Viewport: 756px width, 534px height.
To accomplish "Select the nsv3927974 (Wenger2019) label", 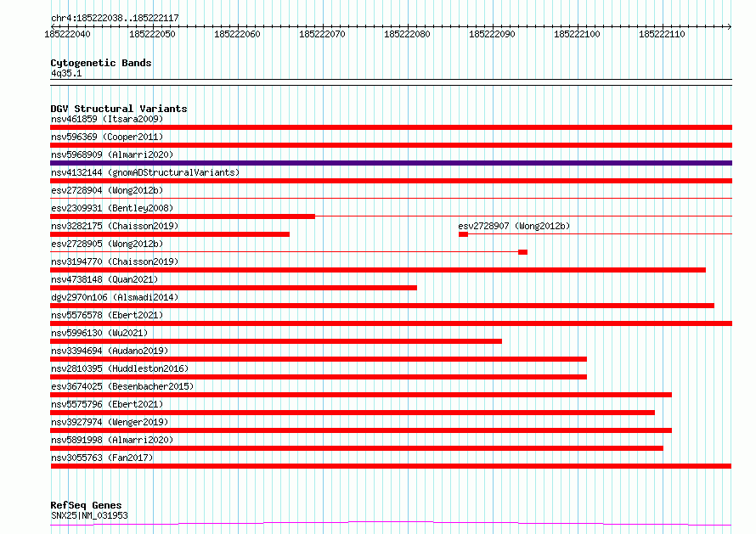I will tap(110, 422).
